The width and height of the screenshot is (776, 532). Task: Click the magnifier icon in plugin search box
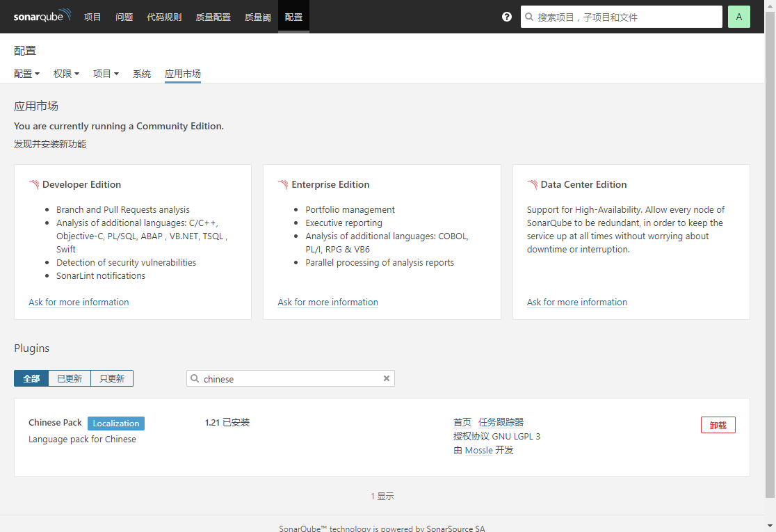(195, 378)
